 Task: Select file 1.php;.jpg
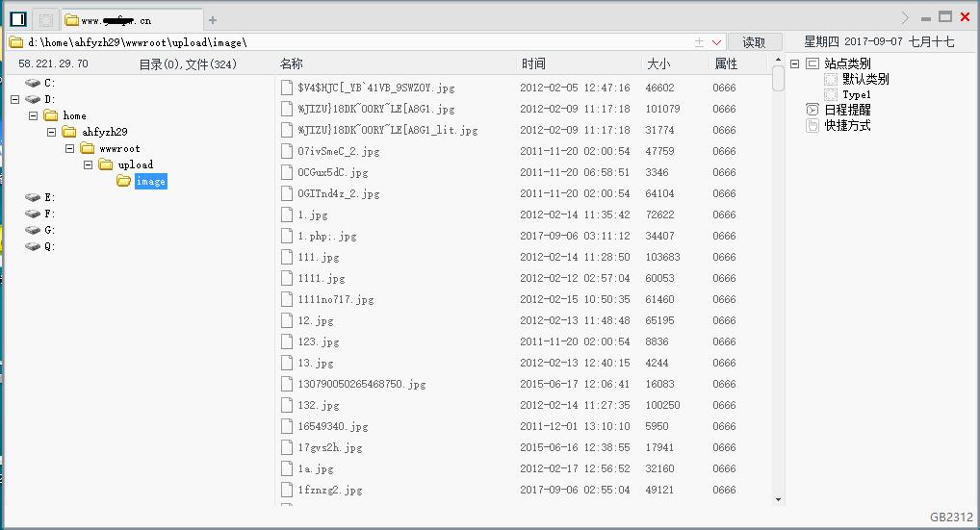[x=327, y=236]
